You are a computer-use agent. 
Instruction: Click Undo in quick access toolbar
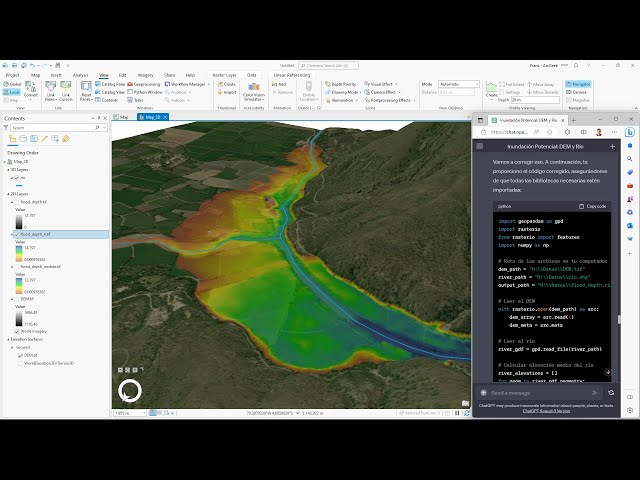click(32, 65)
